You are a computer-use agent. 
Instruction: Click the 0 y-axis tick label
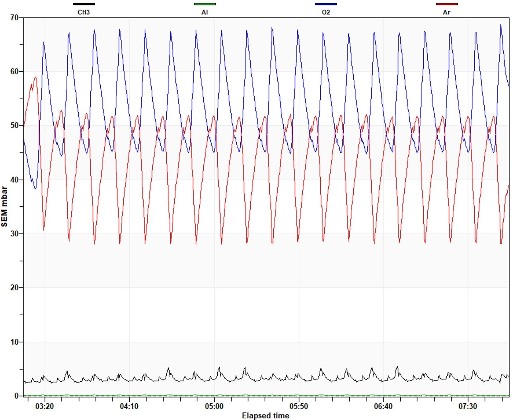tap(16, 396)
